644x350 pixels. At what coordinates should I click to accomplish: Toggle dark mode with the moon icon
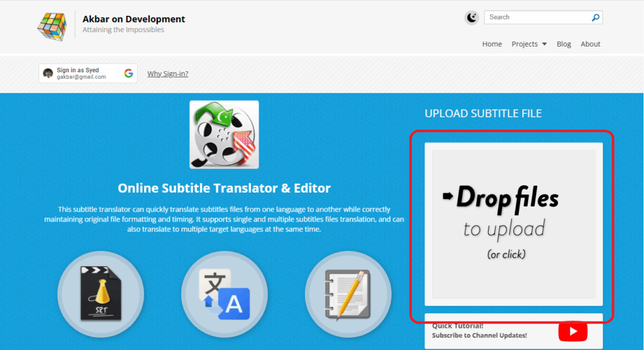pos(472,18)
